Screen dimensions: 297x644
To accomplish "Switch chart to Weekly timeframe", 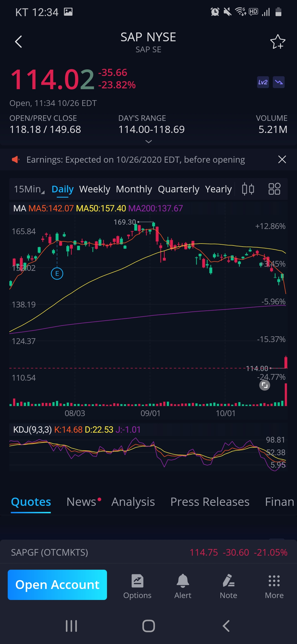I will coord(95,189).
